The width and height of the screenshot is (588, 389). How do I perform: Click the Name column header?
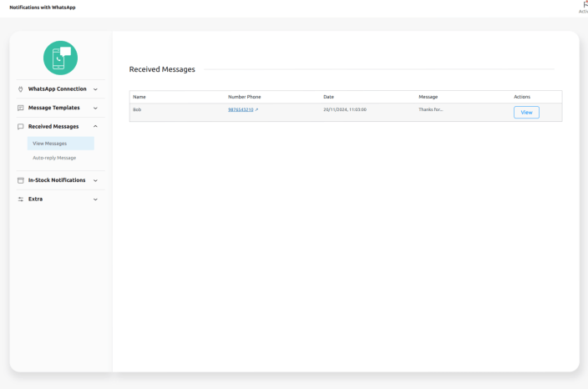[x=139, y=97]
